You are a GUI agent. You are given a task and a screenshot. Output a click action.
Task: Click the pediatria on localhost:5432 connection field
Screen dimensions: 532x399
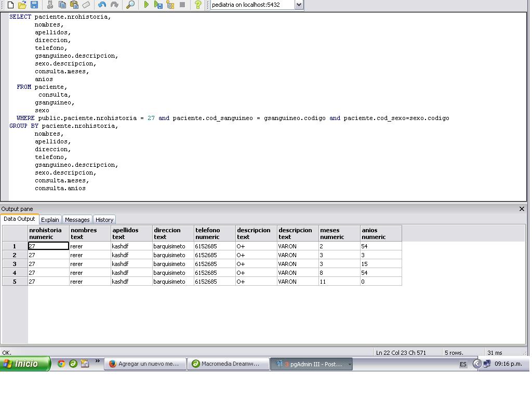point(253,5)
